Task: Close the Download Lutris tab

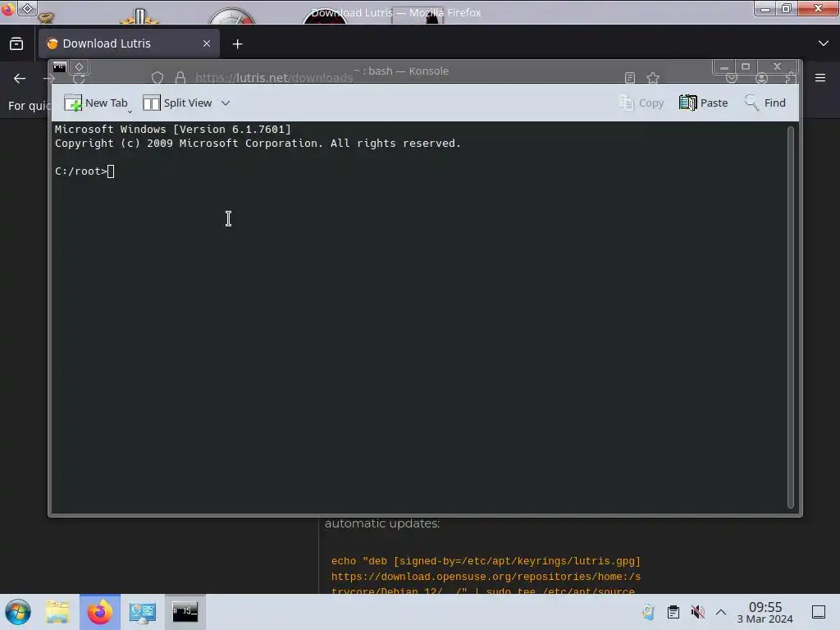Action: pyautogui.click(x=207, y=43)
